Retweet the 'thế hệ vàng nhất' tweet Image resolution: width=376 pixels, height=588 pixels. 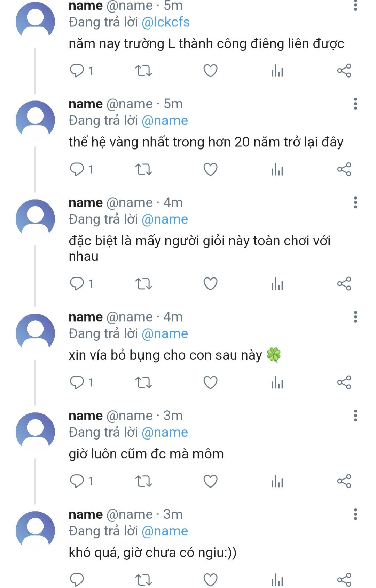point(143,169)
